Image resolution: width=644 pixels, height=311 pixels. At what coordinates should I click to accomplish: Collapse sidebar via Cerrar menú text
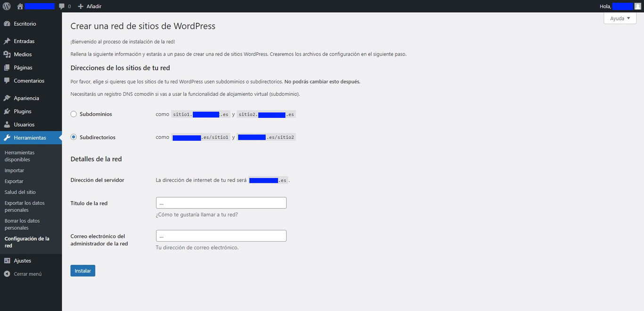(28, 274)
